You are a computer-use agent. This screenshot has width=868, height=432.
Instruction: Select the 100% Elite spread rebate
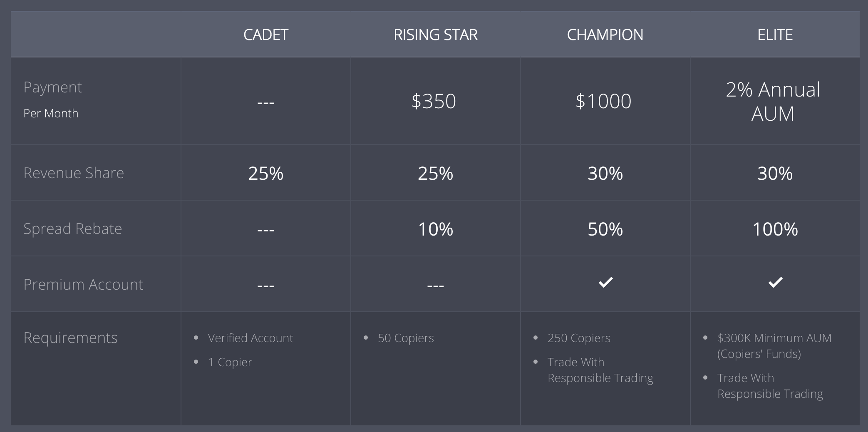click(775, 229)
